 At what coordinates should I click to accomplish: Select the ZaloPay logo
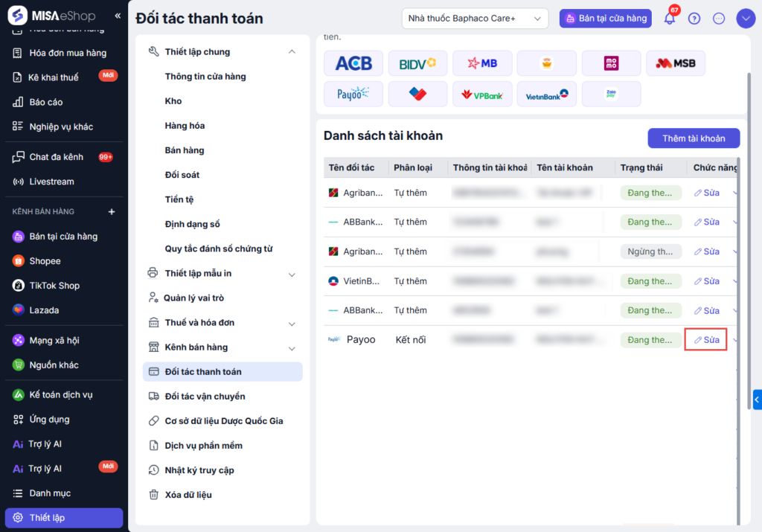tap(611, 94)
